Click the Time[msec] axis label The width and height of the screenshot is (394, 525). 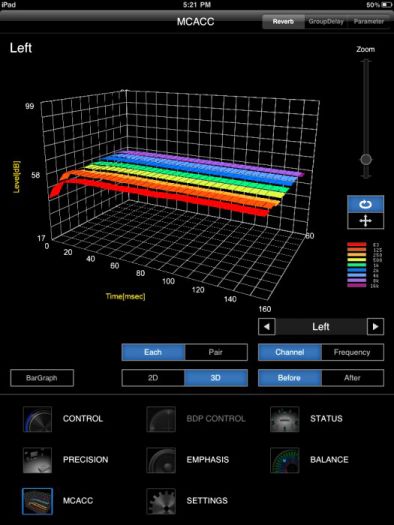tap(126, 296)
